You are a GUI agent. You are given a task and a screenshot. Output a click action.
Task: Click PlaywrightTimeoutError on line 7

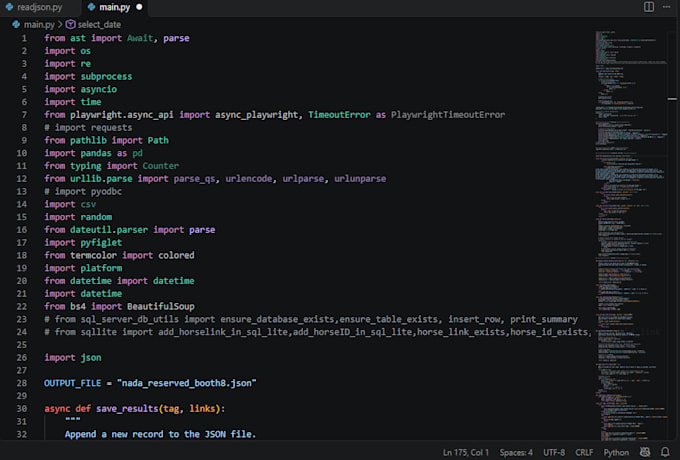click(448, 115)
